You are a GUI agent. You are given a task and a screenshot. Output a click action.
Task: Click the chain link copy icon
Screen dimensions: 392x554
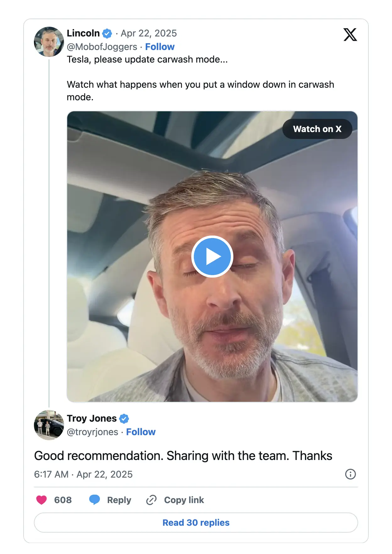click(151, 500)
